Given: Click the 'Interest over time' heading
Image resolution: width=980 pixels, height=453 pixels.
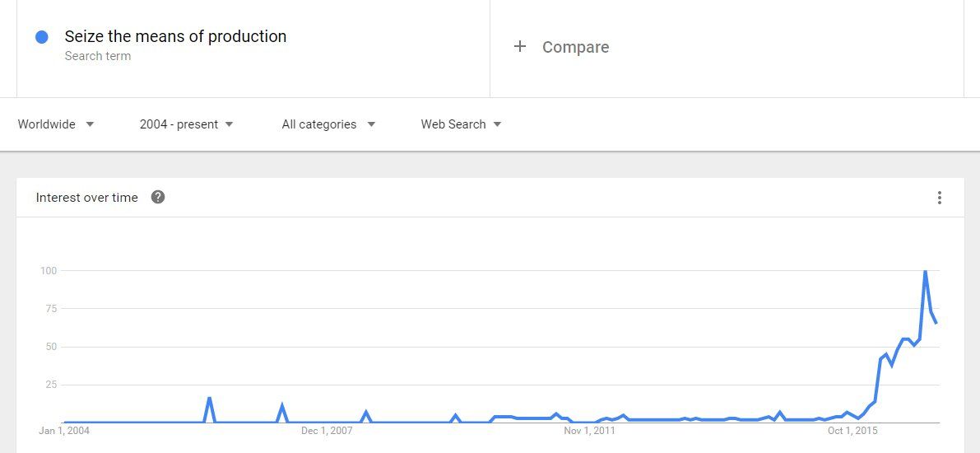Looking at the screenshot, I should 86,198.
